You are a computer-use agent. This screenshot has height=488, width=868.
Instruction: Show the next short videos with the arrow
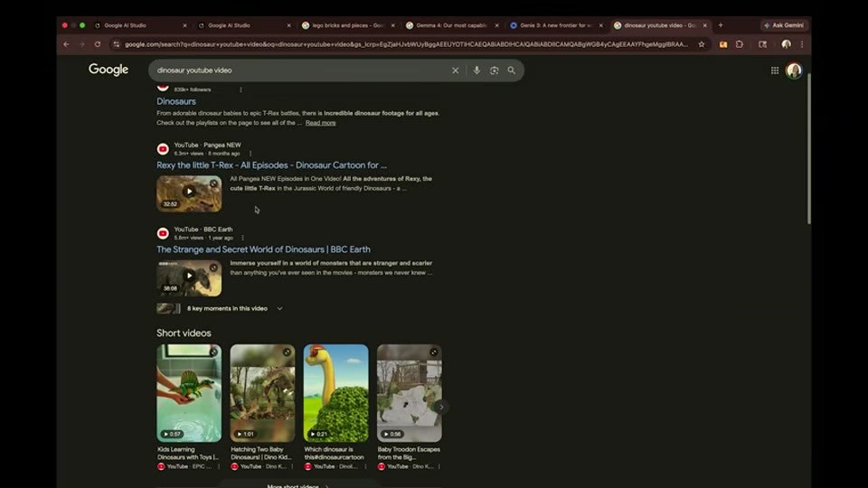(441, 408)
